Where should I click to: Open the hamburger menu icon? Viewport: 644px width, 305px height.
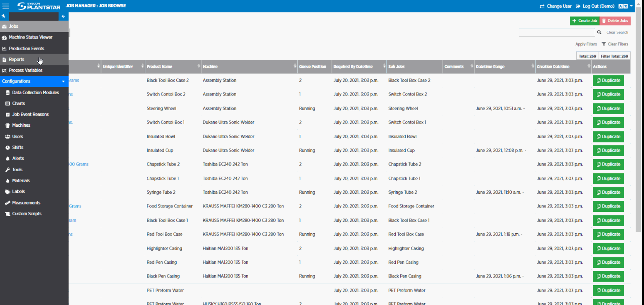pyautogui.click(x=6, y=6)
